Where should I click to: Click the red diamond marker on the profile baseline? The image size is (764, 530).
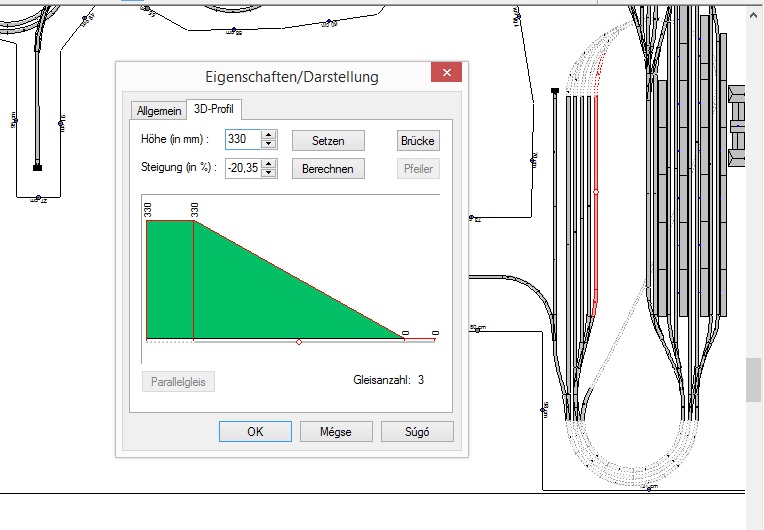[299, 342]
